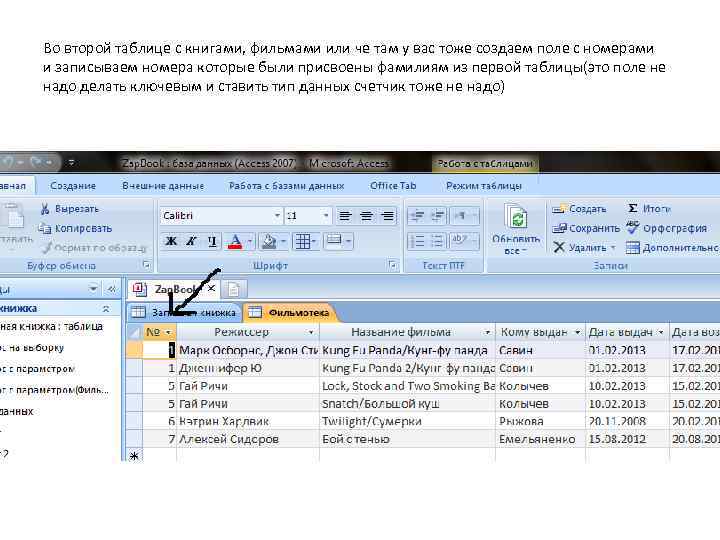Viewport: 720px width, 540px height.
Task: Switch to Записная книжка table tab
Action: click(x=185, y=313)
